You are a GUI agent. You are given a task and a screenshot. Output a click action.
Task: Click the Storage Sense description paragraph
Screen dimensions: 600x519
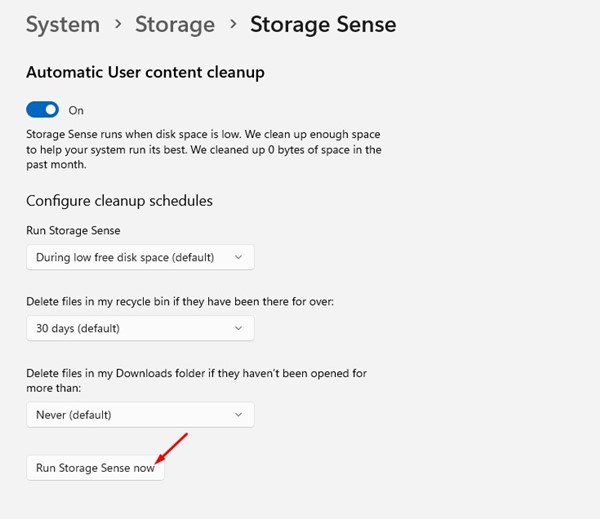(x=203, y=150)
